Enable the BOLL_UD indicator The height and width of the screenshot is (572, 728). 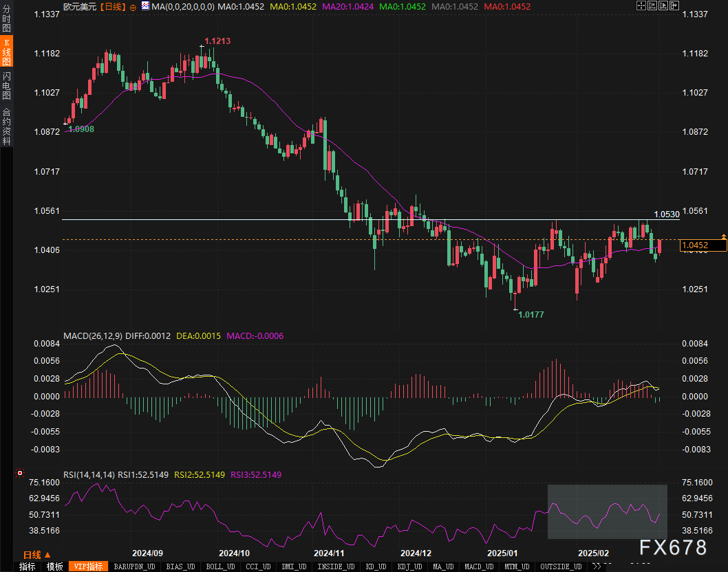[219, 566]
